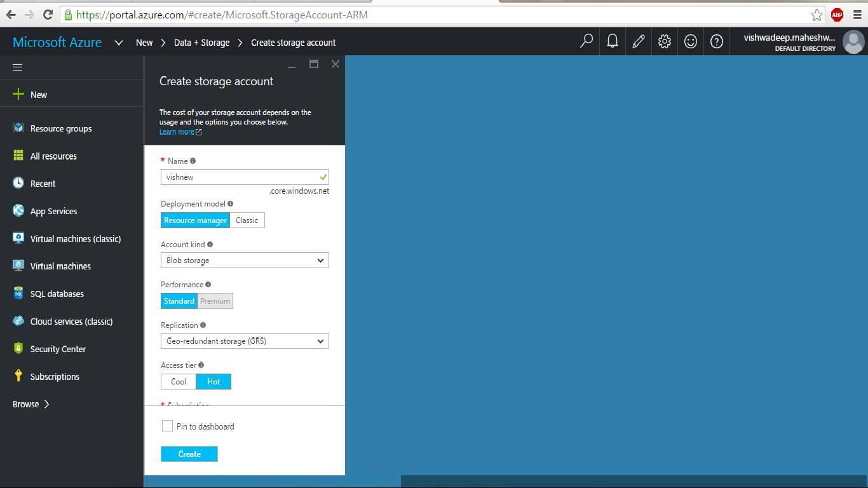
Task: Click the New breadcrumb
Action: pyautogui.click(x=144, y=43)
